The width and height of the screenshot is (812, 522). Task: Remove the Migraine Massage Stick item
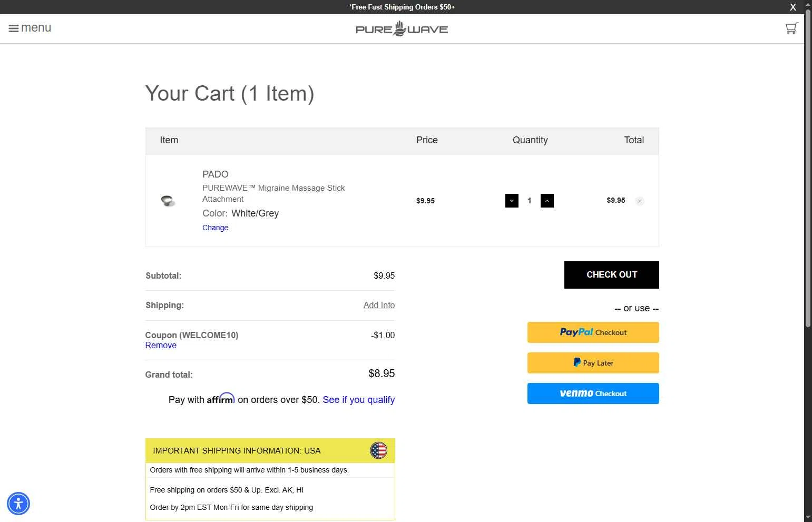(x=639, y=201)
